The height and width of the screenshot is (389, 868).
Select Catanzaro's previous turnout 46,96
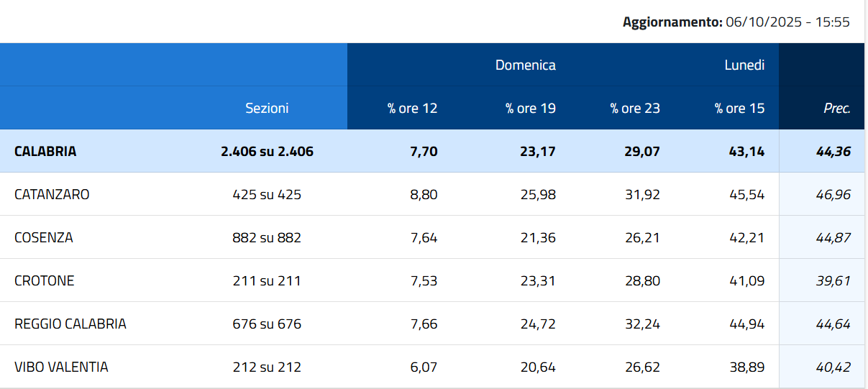click(836, 194)
